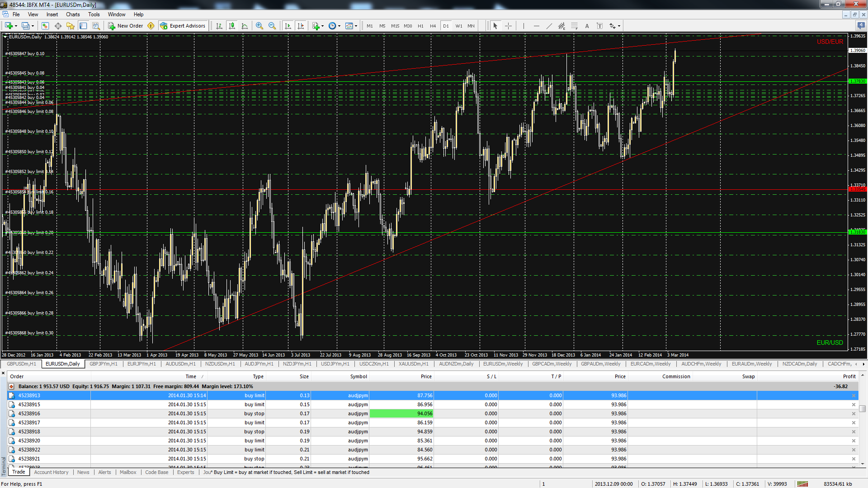Image resolution: width=868 pixels, height=488 pixels.
Task: Open the New Chart tool
Action: click(9, 26)
